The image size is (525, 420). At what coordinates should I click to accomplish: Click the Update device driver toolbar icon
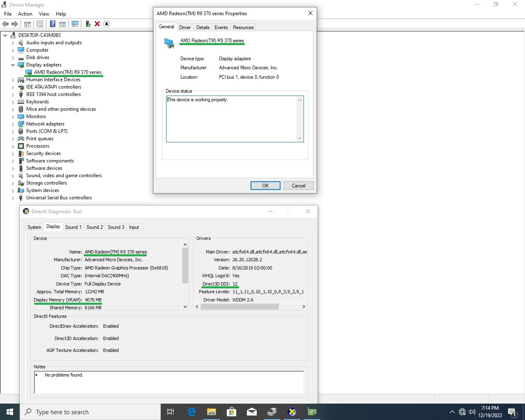[x=88, y=24]
